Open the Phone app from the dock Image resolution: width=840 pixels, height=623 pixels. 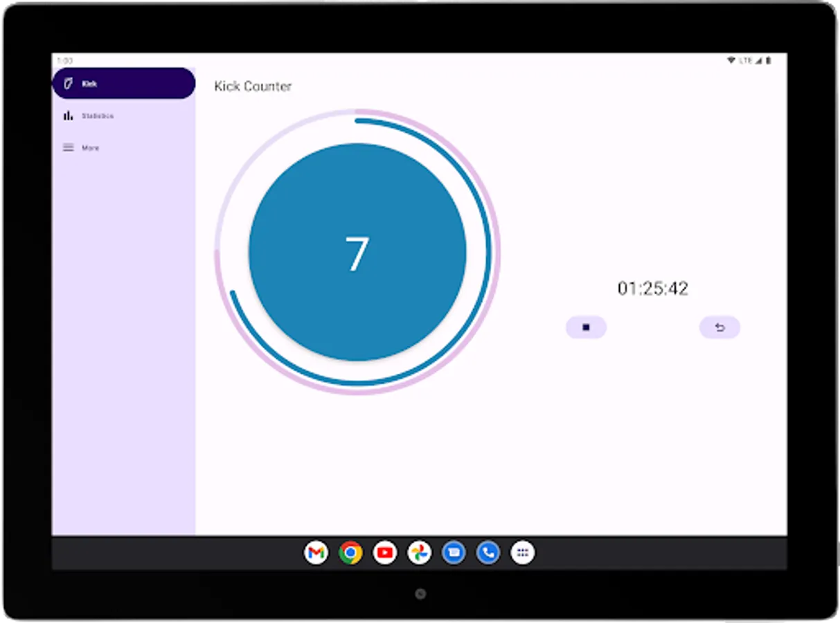tap(488, 553)
